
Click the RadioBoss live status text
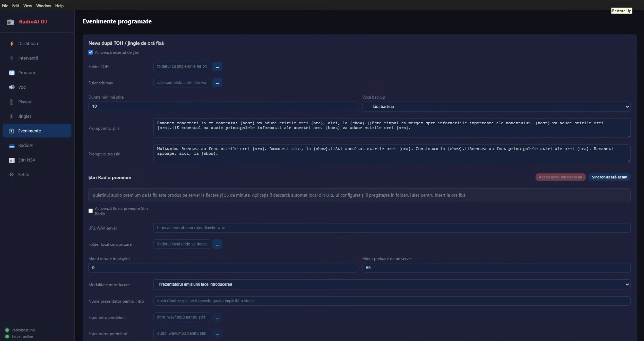[x=23, y=330]
